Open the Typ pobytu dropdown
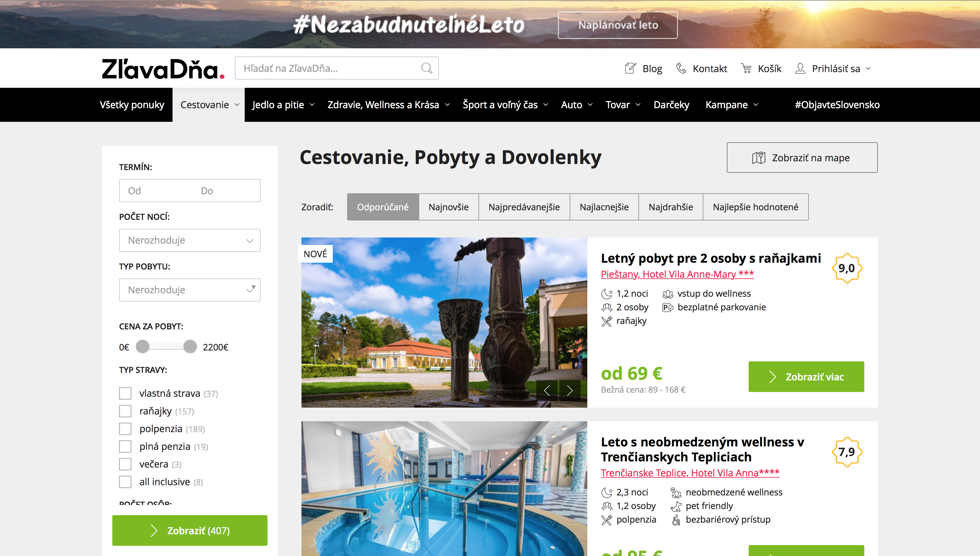This screenshot has height=556, width=980. (190, 290)
